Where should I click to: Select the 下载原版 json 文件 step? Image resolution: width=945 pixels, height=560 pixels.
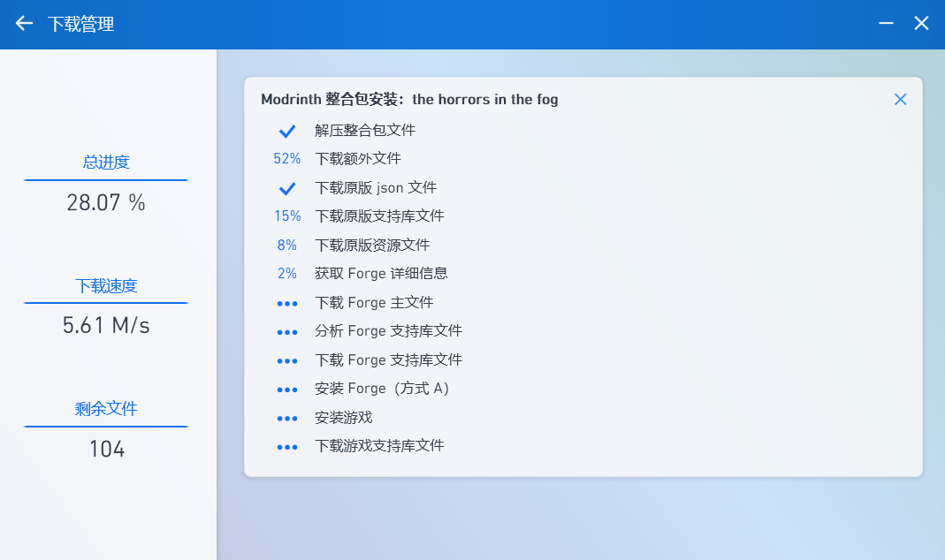pyautogui.click(x=376, y=187)
